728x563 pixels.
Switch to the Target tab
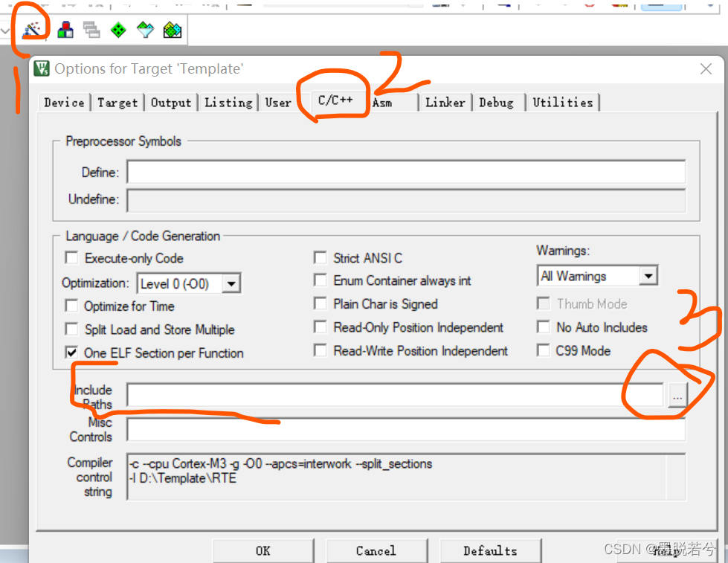[117, 102]
